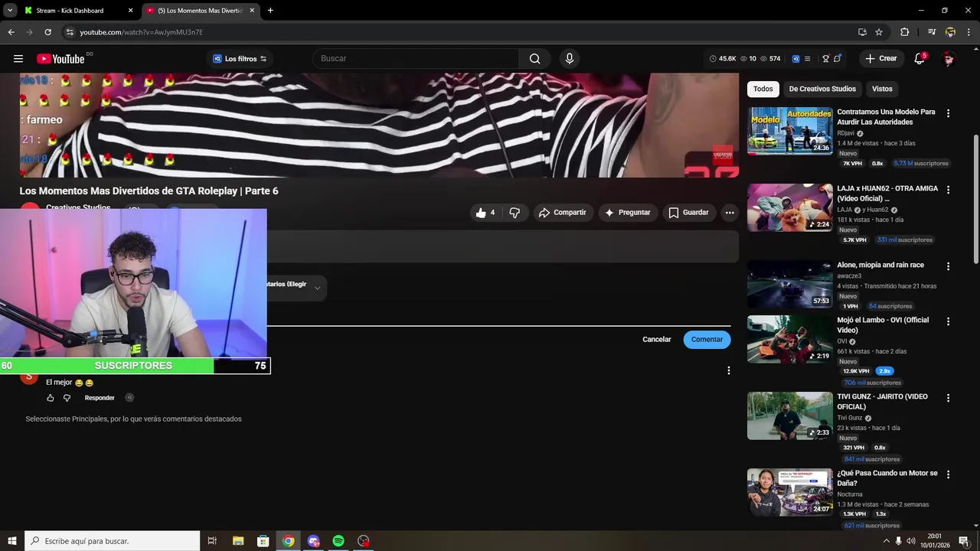Open File Explorer from the taskbar

click(238, 541)
